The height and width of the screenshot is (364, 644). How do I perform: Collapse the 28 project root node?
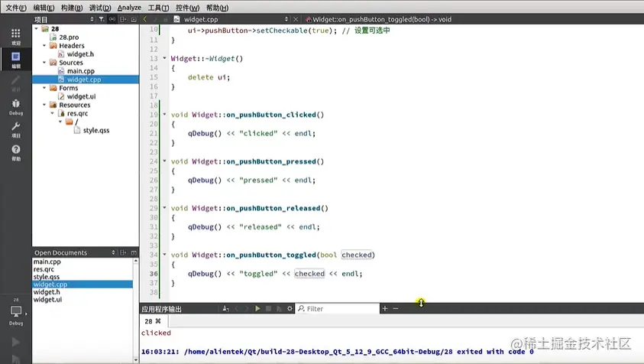pyautogui.click(x=36, y=28)
